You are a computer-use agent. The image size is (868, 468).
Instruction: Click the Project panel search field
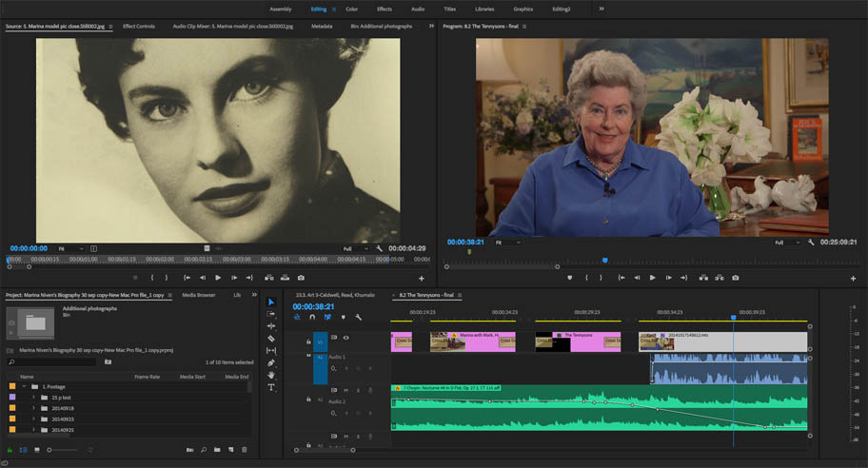pyautogui.click(x=52, y=362)
